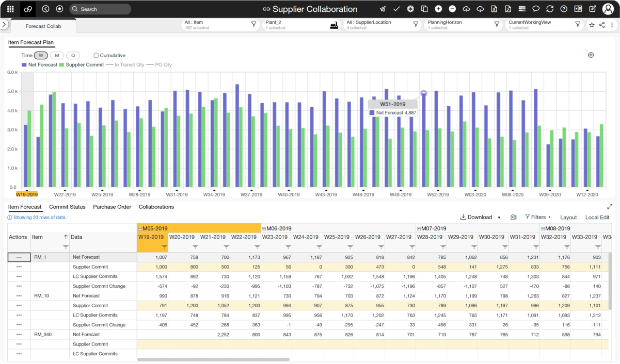Image resolution: width=620 pixels, height=364 pixels.
Task: Click the refresh icon in top toolbar
Action: tap(550, 9)
